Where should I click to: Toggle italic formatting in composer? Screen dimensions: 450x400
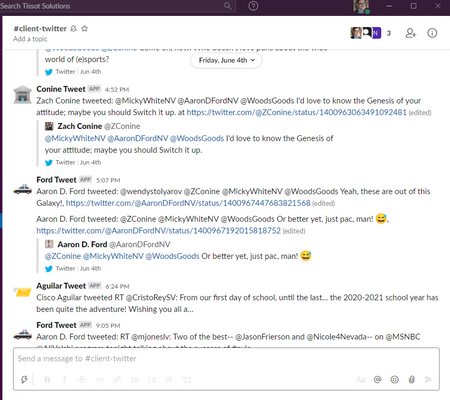coord(65,380)
